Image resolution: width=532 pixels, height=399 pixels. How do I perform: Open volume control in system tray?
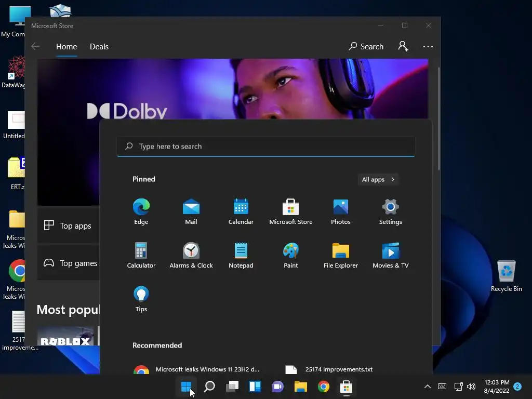pyautogui.click(x=471, y=387)
